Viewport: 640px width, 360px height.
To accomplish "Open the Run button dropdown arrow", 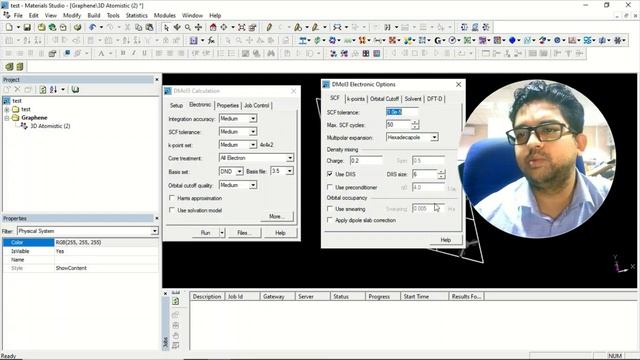I will pos(222,233).
